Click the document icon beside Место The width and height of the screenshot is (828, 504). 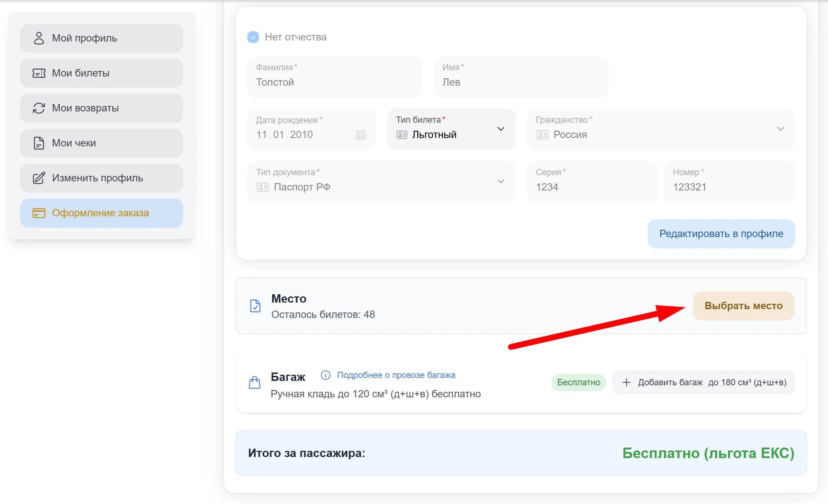255,306
